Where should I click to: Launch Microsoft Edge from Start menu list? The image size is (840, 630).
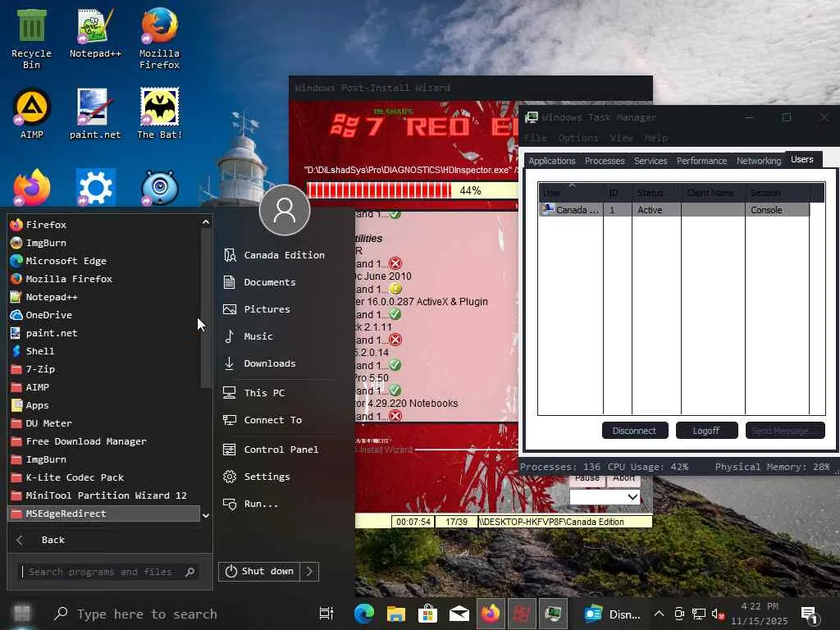point(104,261)
